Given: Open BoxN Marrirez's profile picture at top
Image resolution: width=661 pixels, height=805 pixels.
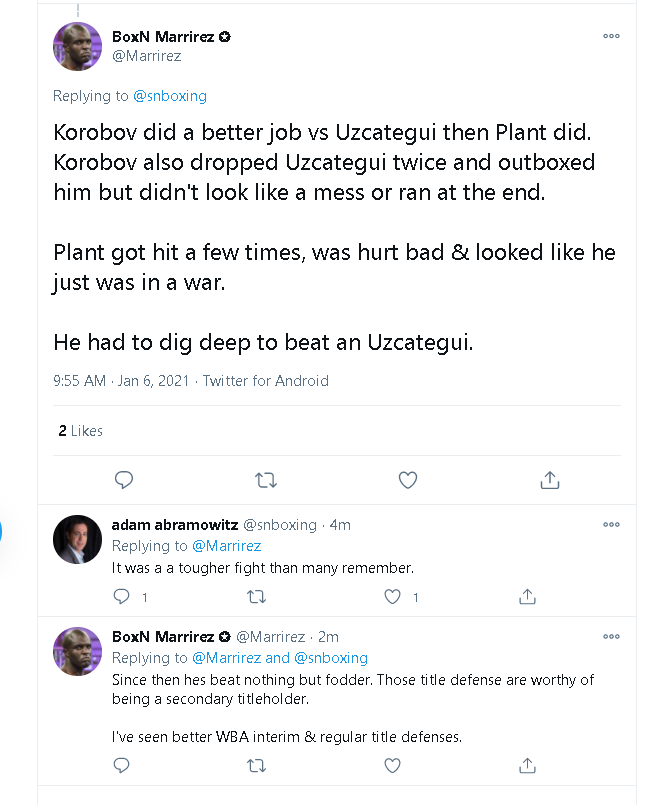Looking at the screenshot, I should (x=77, y=47).
